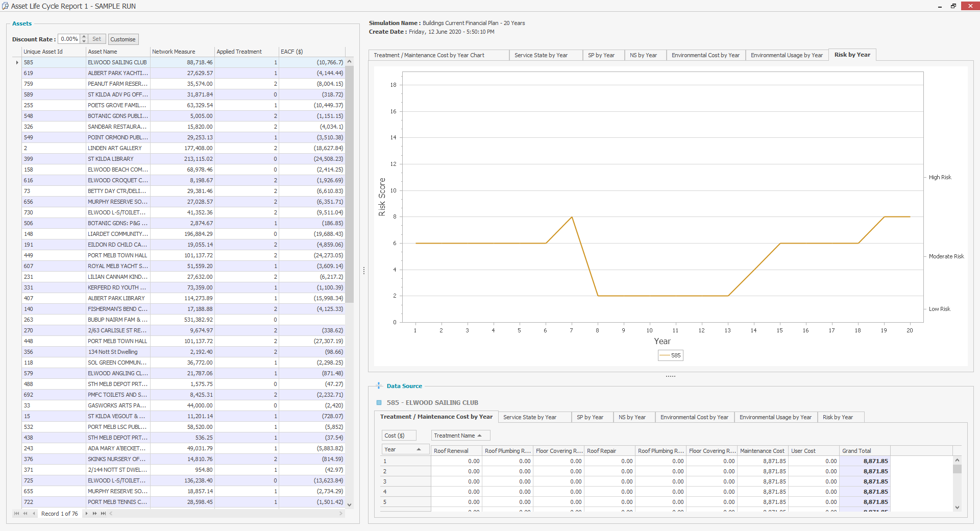Select the LINDEN ART GALLERY asset row

coord(184,148)
